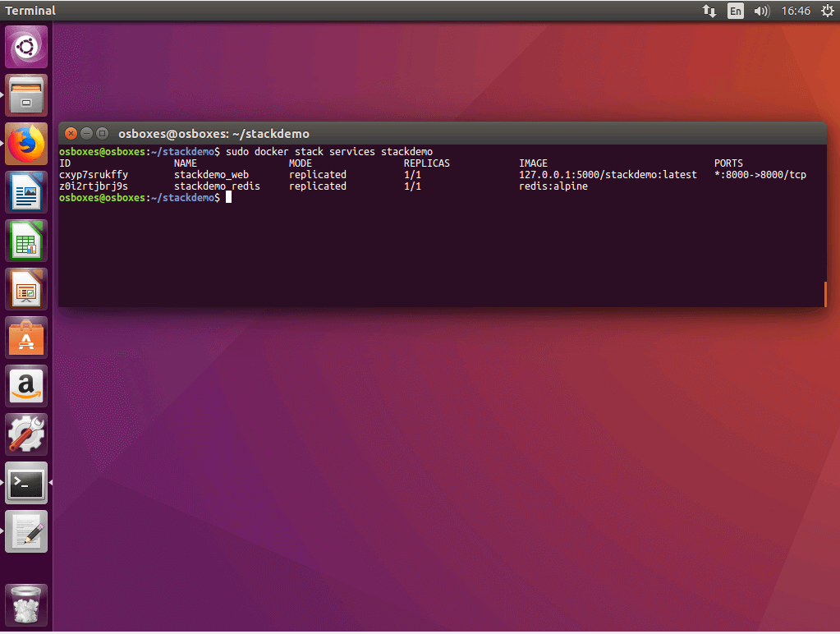Click the ID cxyp7srukffy
Image resolution: width=840 pixels, height=634 pixels.
click(x=94, y=175)
